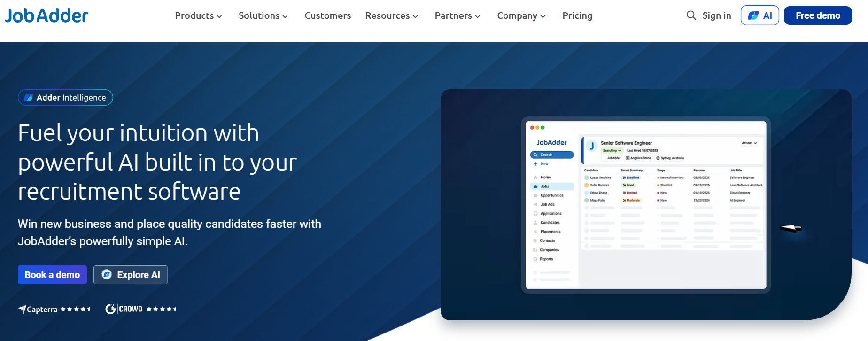Select the Candidate column header
The width and height of the screenshot is (868, 341).
[x=591, y=170]
